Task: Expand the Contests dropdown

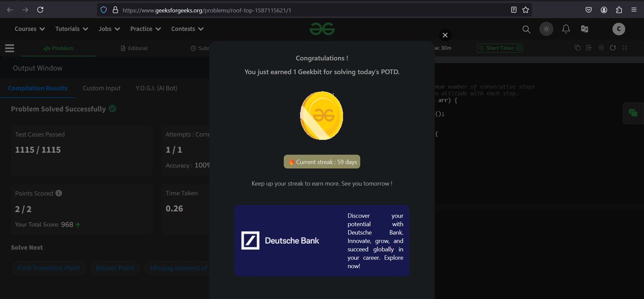Action: (187, 29)
